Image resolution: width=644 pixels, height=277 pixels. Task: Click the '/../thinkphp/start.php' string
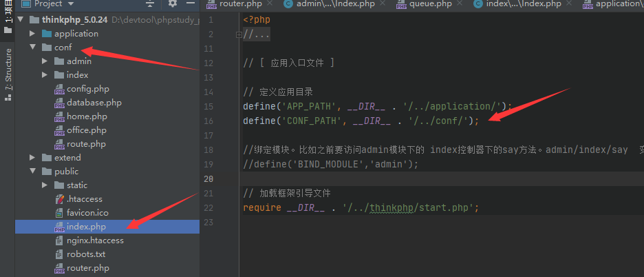pyautogui.click(x=408, y=208)
